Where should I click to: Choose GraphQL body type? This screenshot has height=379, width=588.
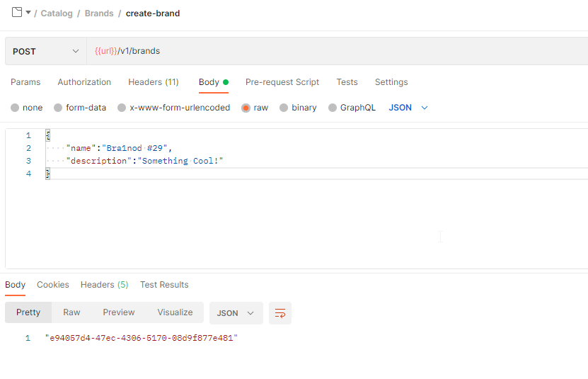coord(333,108)
